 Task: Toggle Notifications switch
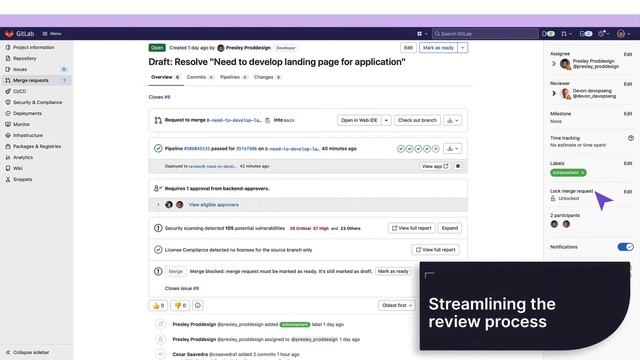pyautogui.click(x=625, y=247)
